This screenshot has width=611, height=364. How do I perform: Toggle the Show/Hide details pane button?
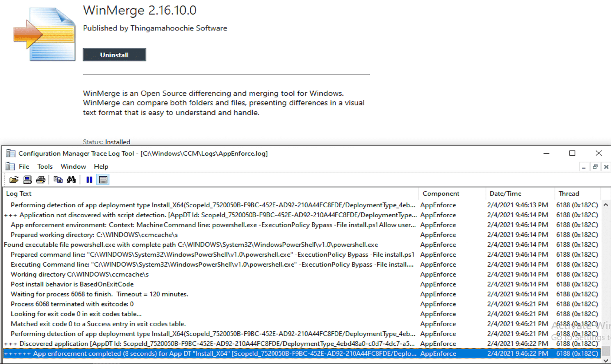click(x=103, y=180)
